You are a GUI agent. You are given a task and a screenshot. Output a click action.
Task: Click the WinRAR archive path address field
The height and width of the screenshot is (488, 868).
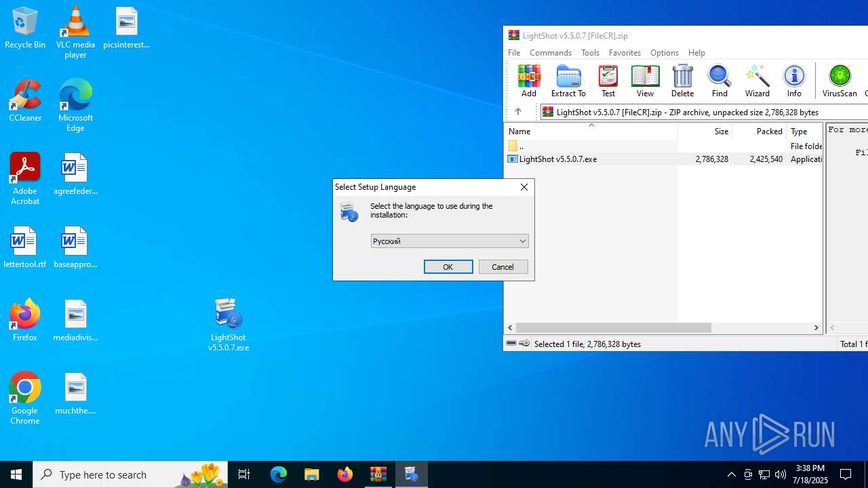pyautogui.click(x=704, y=112)
